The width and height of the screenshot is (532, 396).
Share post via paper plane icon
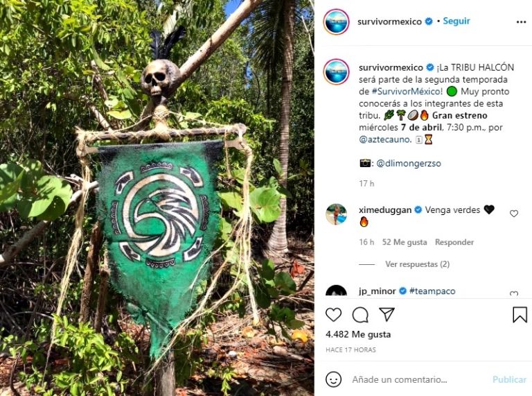387,315
